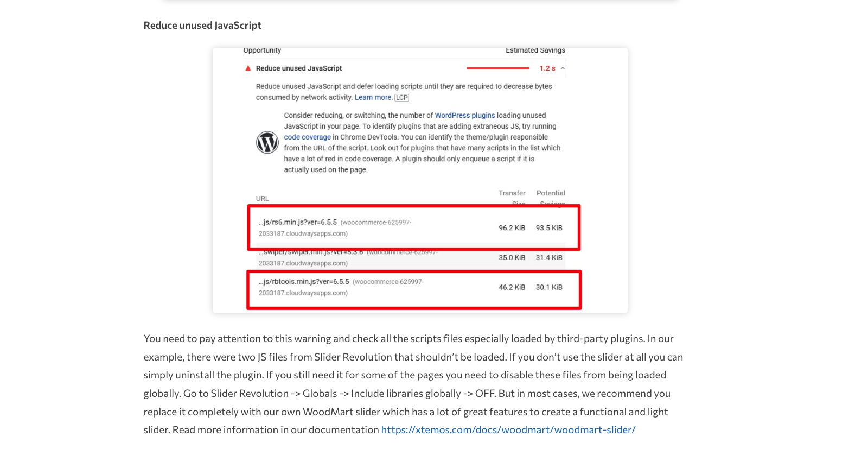Click the red savings progress bar

click(498, 68)
